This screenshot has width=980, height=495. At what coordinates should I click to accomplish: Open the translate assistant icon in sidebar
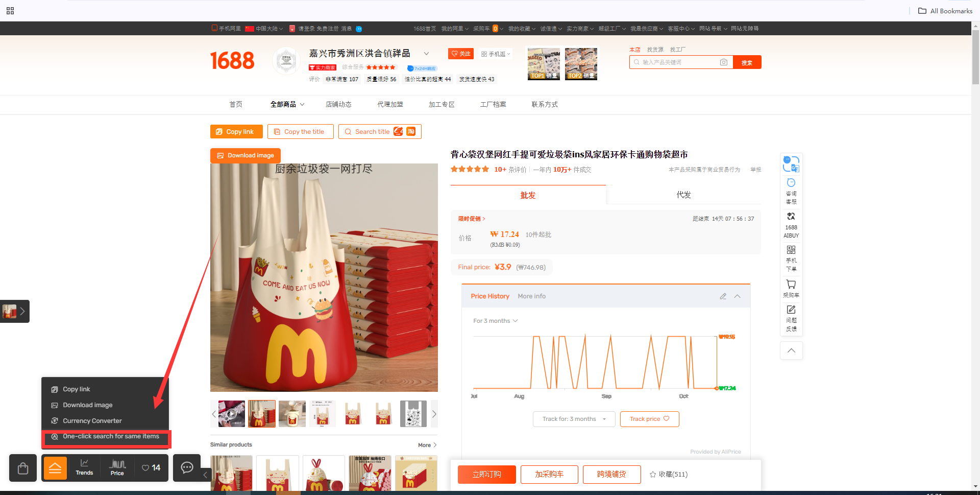[x=791, y=164]
